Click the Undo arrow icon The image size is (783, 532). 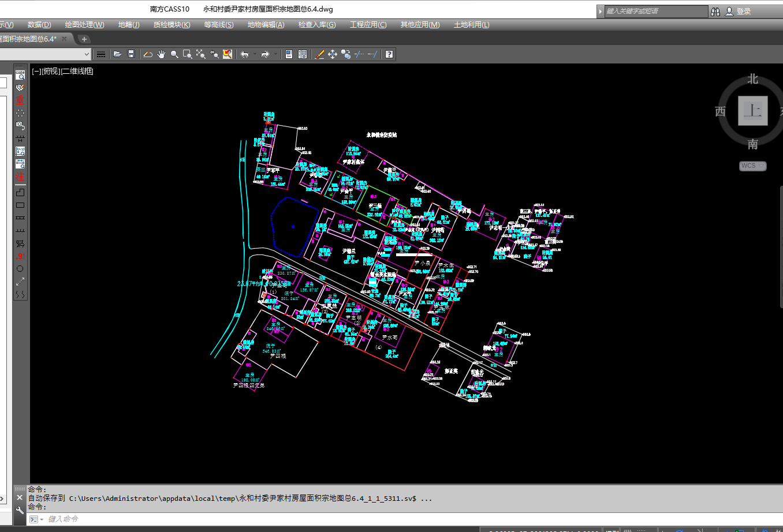click(x=245, y=54)
